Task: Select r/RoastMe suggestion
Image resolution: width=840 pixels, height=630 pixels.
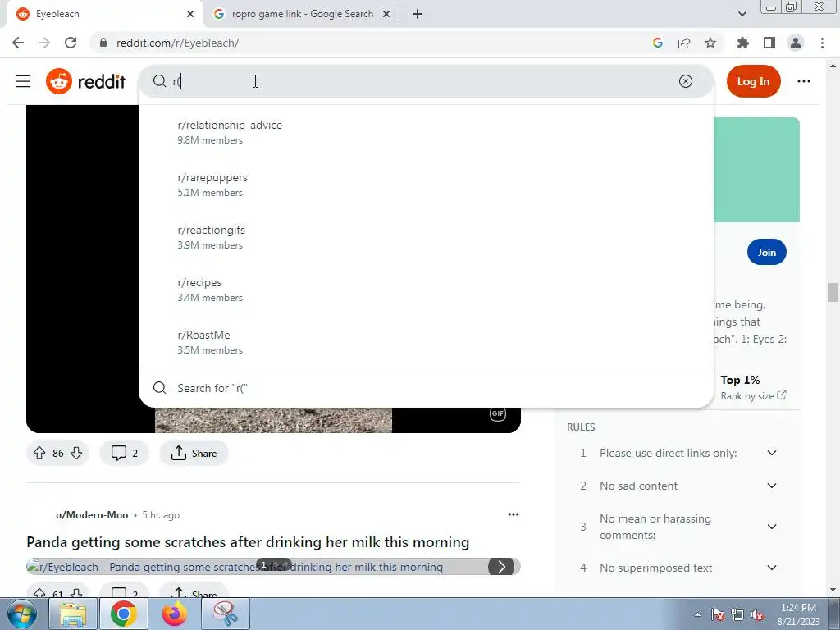Action: click(x=426, y=342)
